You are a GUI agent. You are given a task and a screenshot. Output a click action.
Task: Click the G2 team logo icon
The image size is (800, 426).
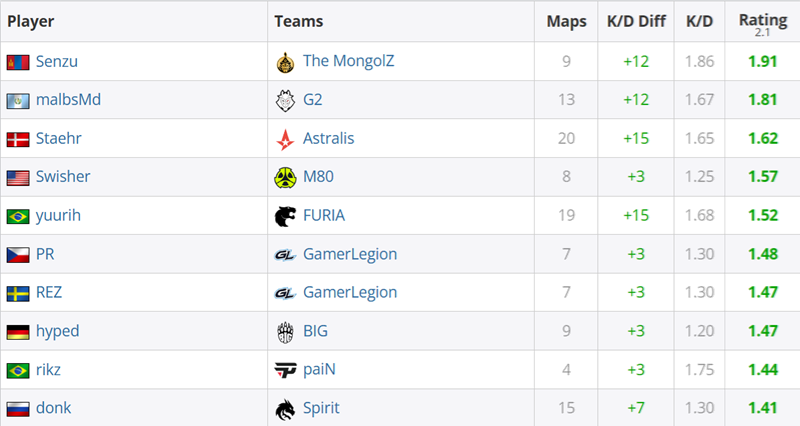[x=285, y=100]
